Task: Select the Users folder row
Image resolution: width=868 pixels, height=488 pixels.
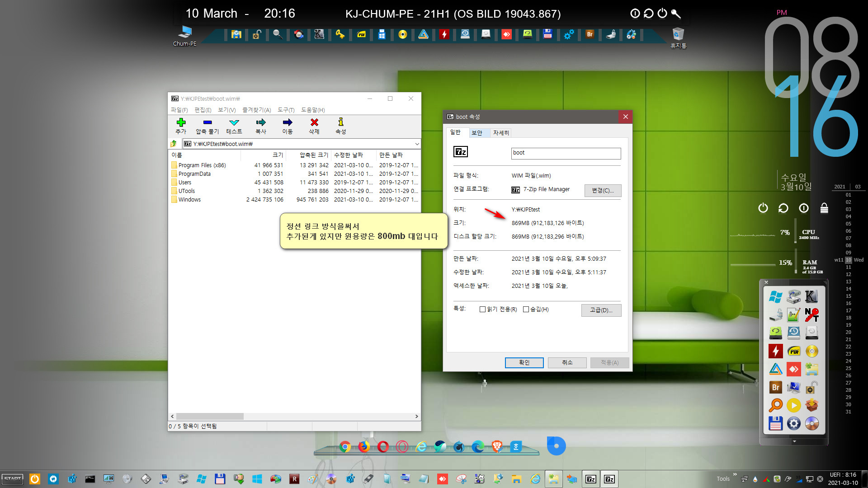Action: click(x=294, y=183)
